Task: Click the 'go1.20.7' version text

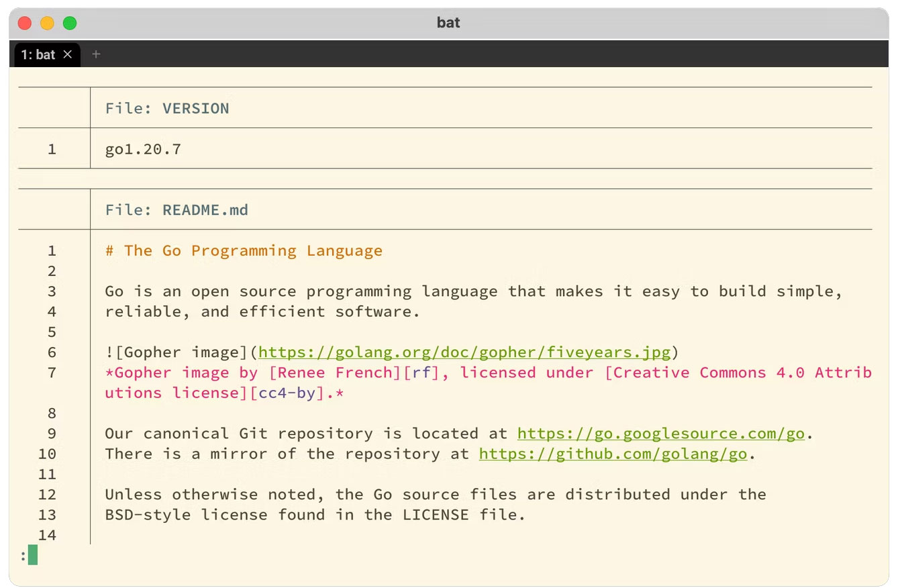Action: (x=143, y=149)
